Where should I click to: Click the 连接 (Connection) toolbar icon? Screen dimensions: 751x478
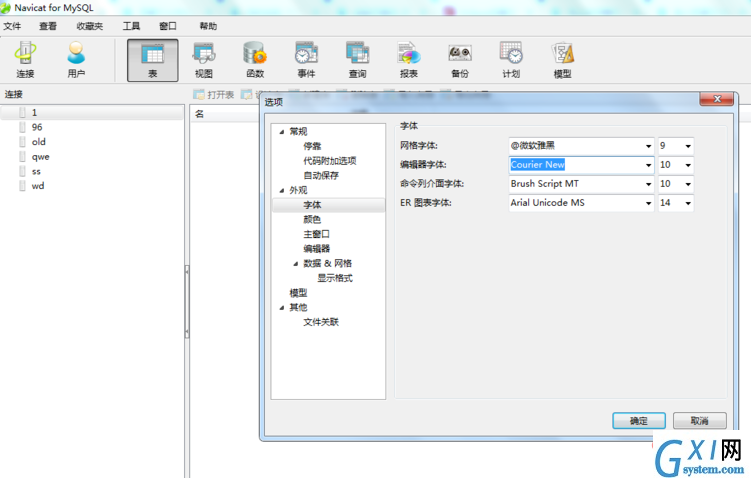[x=25, y=60]
